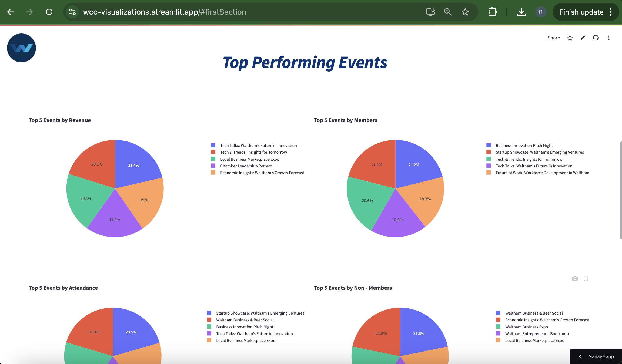The image size is (622, 364).
Task: Bookmark page with address bar star
Action: (465, 12)
